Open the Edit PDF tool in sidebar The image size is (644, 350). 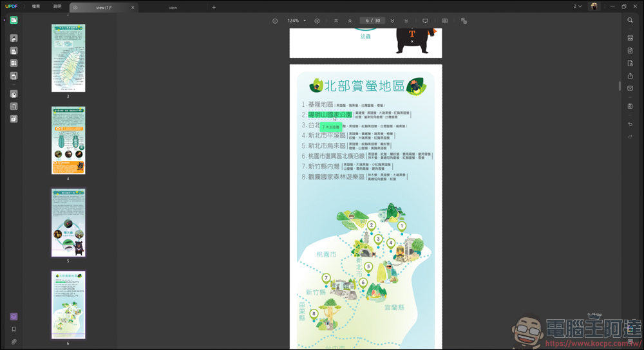click(14, 51)
